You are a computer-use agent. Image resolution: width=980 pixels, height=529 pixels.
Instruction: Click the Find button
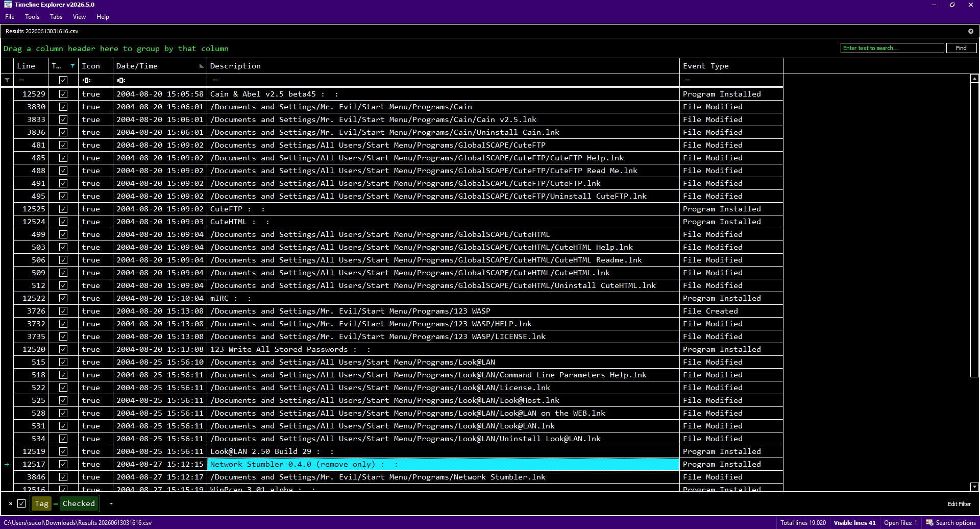point(961,48)
